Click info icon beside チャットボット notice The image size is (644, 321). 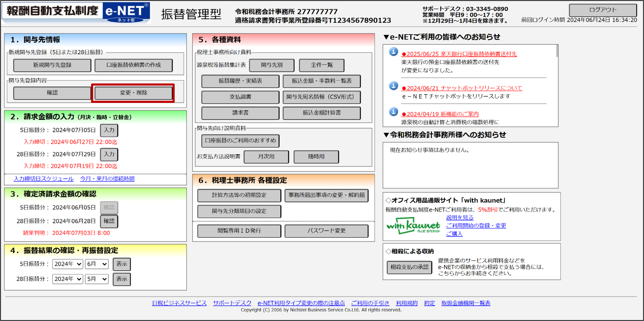pyautogui.click(x=393, y=86)
